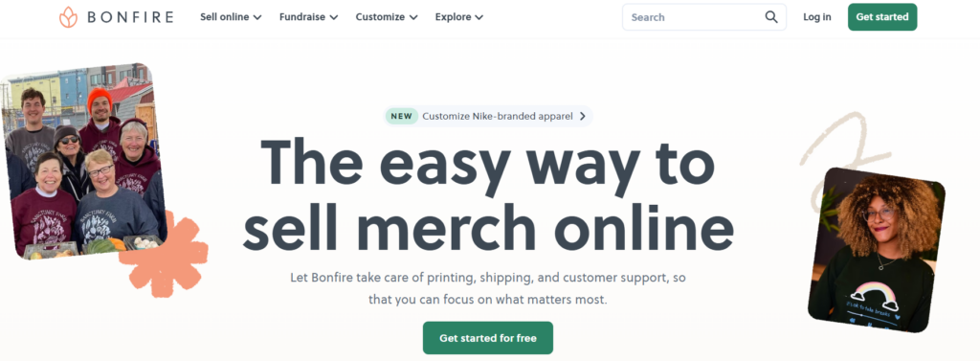Click the photo of woman in rainbow sweatshirt
The width and height of the screenshot is (980, 361).
(877, 249)
